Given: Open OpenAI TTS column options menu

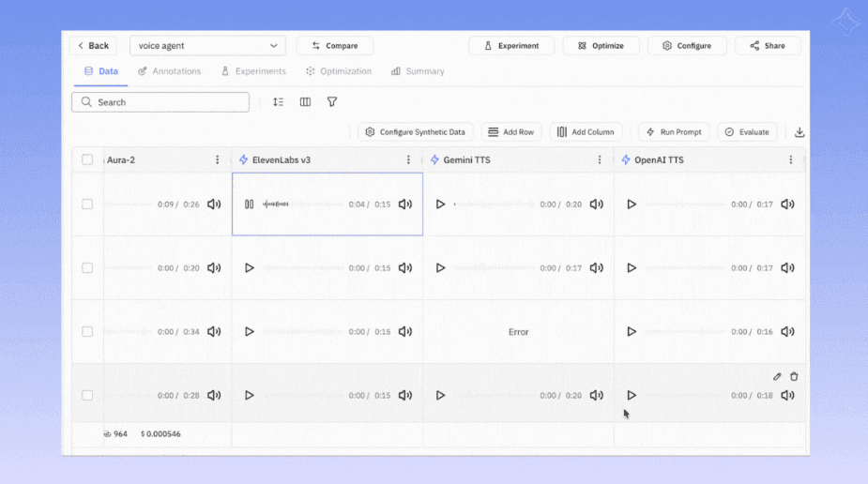Looking at the screenshot, I should (790, 159).
